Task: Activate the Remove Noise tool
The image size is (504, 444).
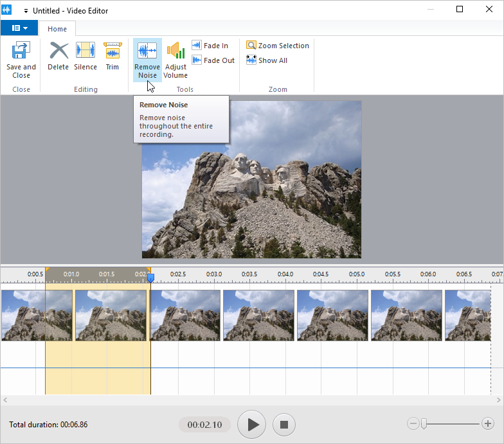Action: 147,60
